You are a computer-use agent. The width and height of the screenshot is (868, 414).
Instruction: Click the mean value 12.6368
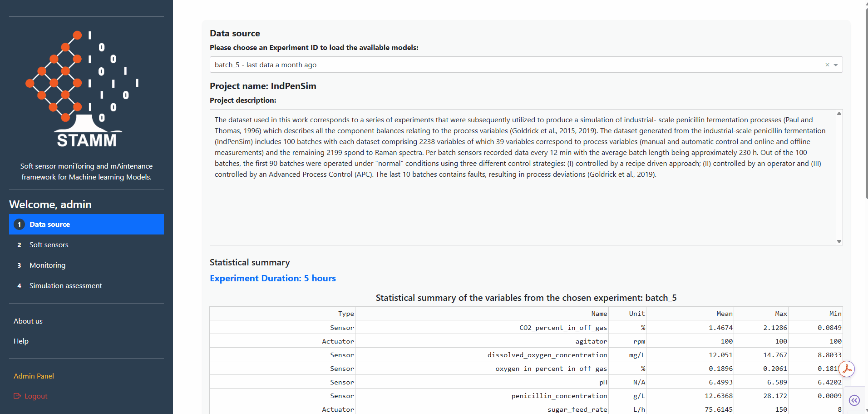point(719,396)
